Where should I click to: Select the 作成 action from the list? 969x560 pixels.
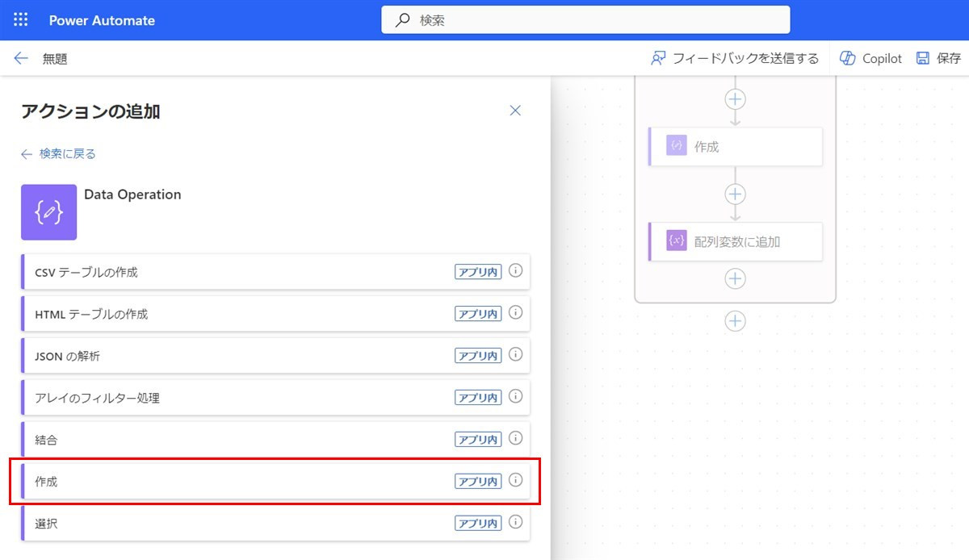242,482
